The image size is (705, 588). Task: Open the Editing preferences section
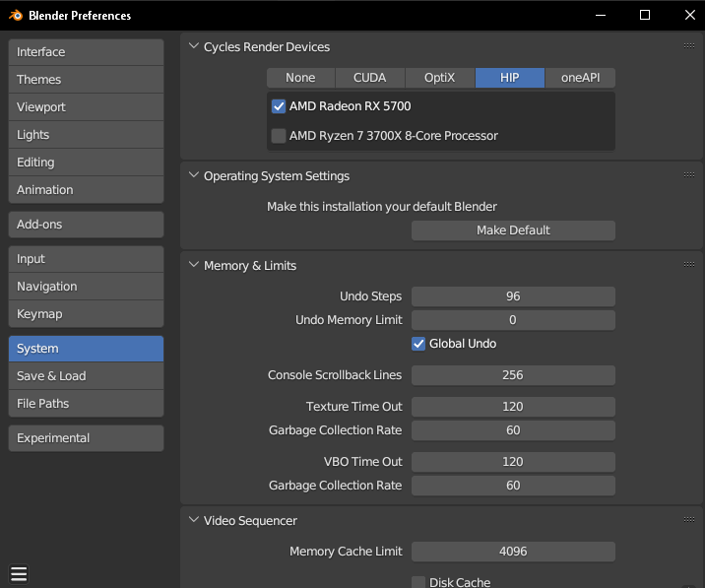86,163
